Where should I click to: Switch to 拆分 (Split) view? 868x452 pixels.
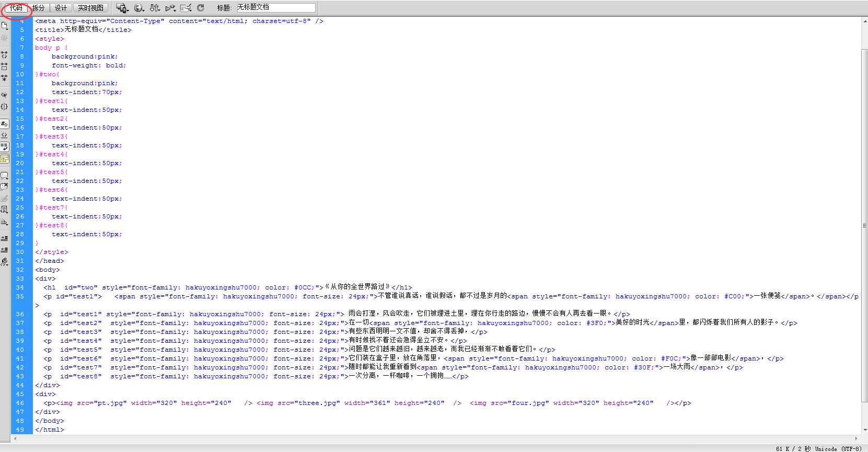point(39,8)
